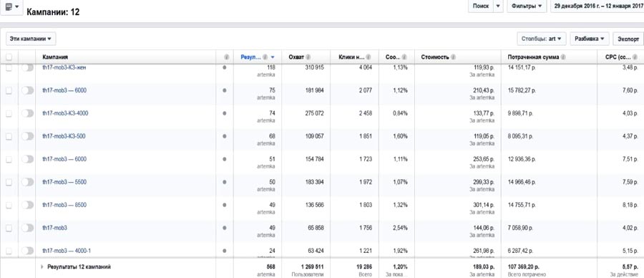Toggle the th17-mob3 — 5500 campaign switch

coord(27,182)
